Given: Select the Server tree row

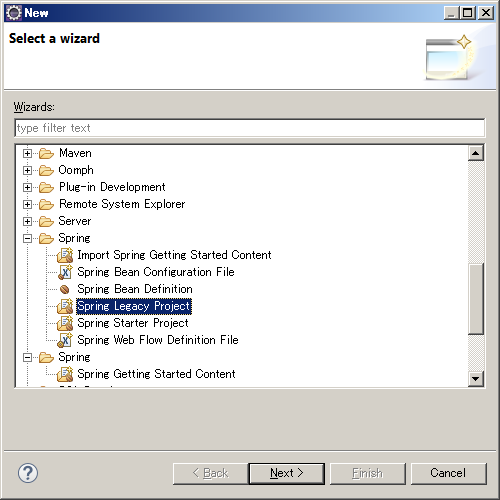Looking at the screenshot, I should pos(75,221).
